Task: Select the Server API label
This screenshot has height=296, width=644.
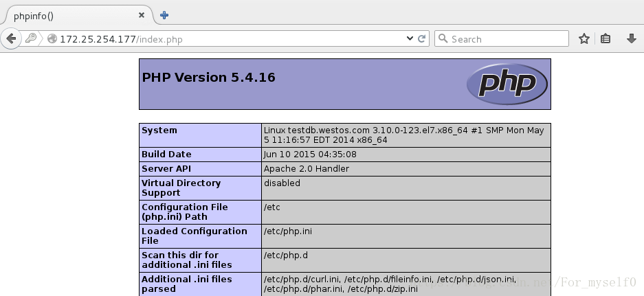Action: (166, 169)
